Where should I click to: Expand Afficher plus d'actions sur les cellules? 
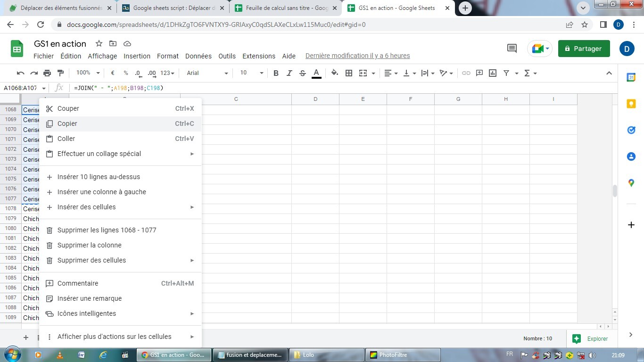pyautogui.click(x=120, y=337)
